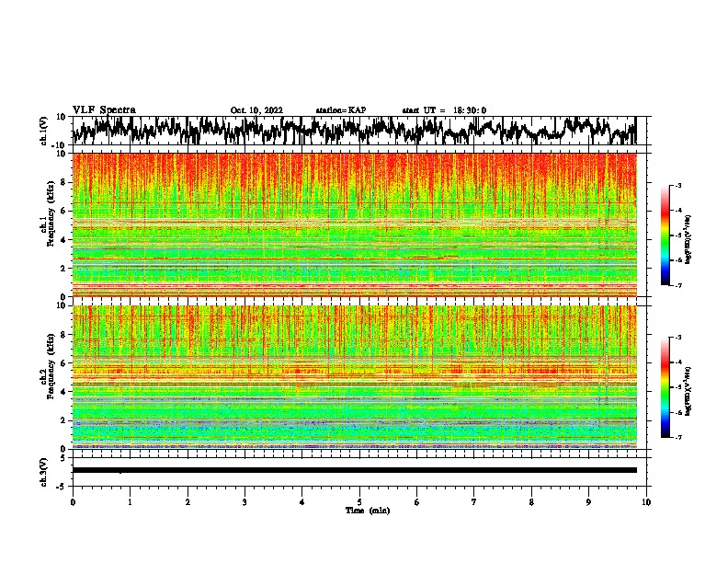Screen dimensions: 728x563
Task: Click the black ch.3 voltage trace
Action: 355,470
